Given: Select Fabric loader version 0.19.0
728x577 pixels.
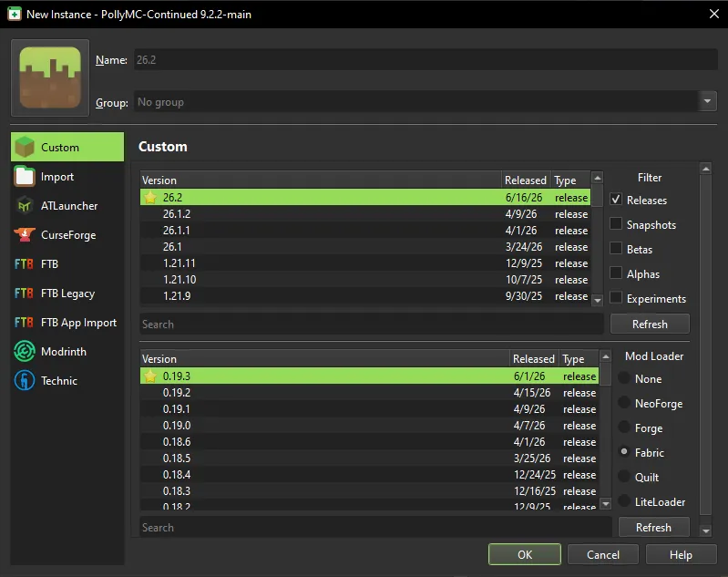Looking at the screenshot, I should 370,425.
